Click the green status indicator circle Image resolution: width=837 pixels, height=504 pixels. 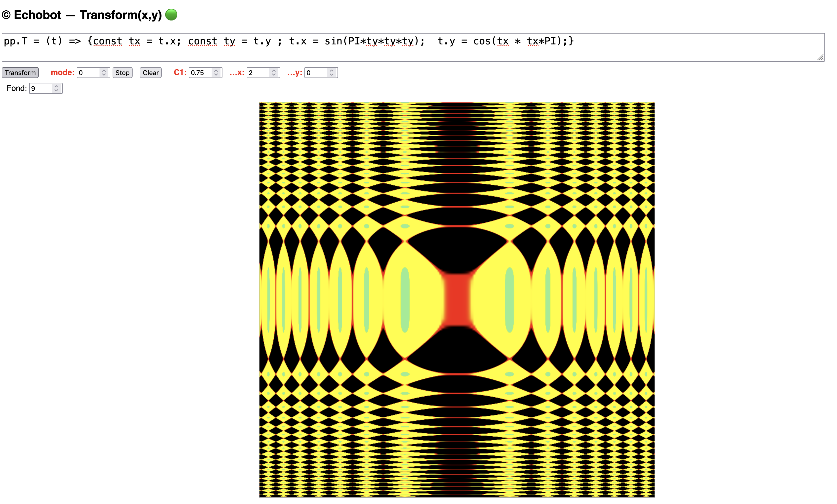click(x=171, y=15)
